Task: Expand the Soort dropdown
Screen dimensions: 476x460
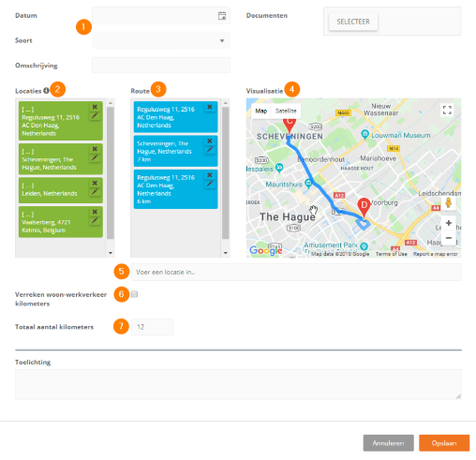Action: (161, 40)
